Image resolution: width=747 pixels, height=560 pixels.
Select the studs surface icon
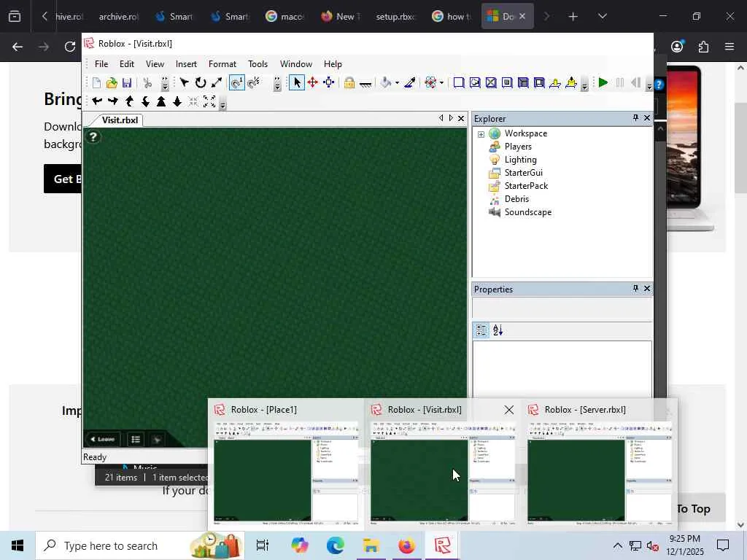(x=523, y=83)
